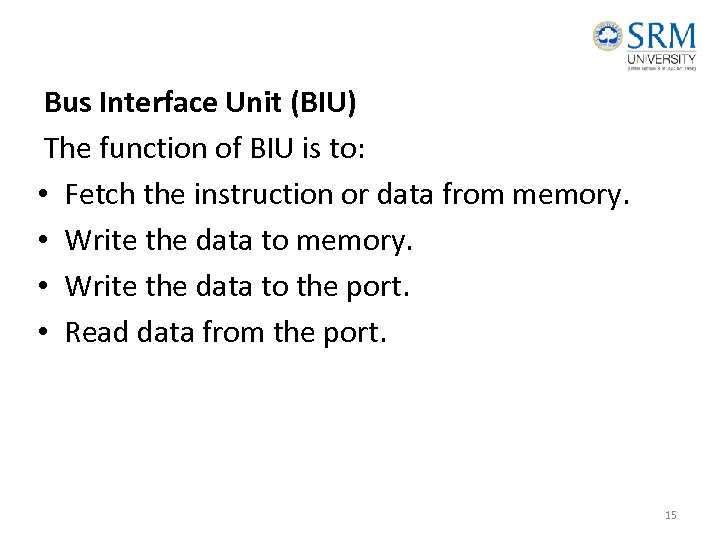The image size is (720, 540).
Task: Click the large SRM logo lettering
Action: point(661,35)
